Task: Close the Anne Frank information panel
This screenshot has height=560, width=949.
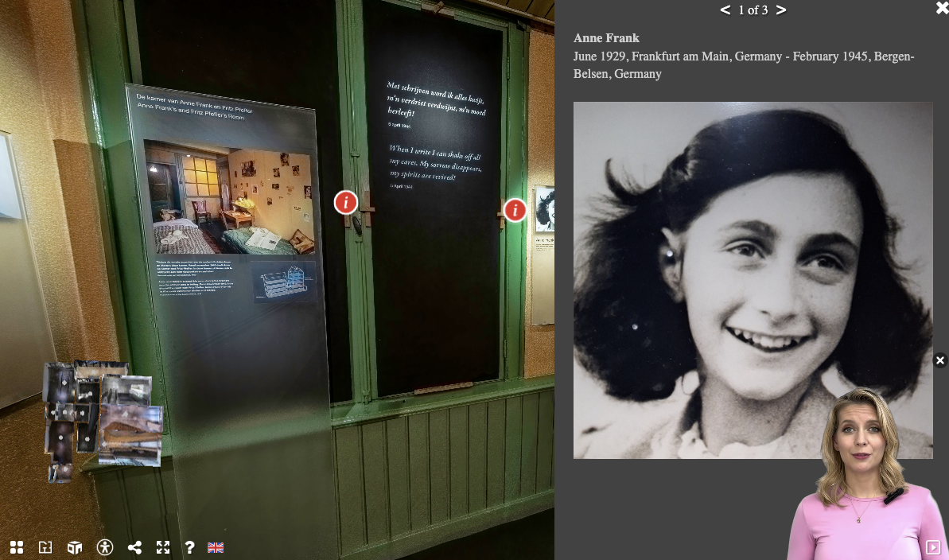Action: pyautogui.click(x=942, y=8)
